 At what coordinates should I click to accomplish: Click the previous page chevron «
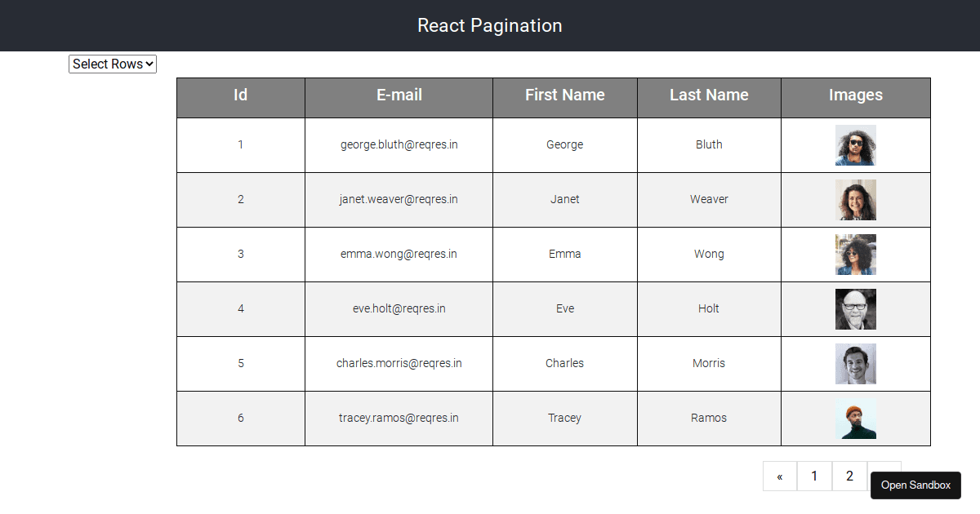(x=779, y=476)
